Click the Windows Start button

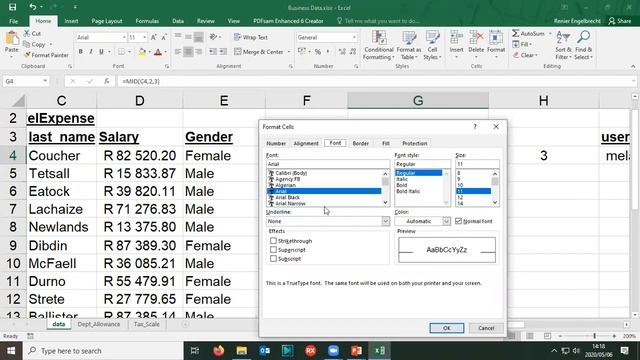pyautogui.click(x=11, y=351)
